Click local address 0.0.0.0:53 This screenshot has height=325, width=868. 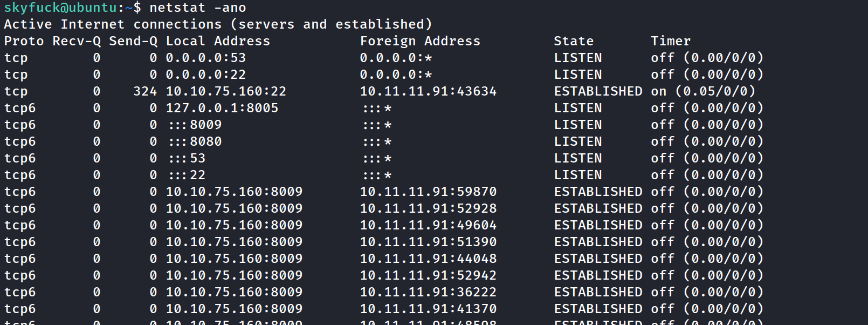205,58
